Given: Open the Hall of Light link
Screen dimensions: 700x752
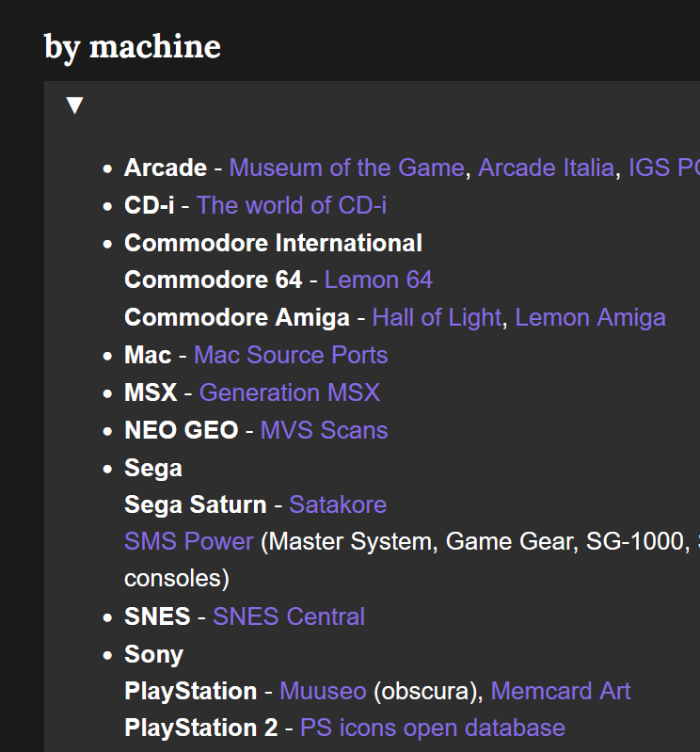Looking at the screenshot, I should click(437, 317).
